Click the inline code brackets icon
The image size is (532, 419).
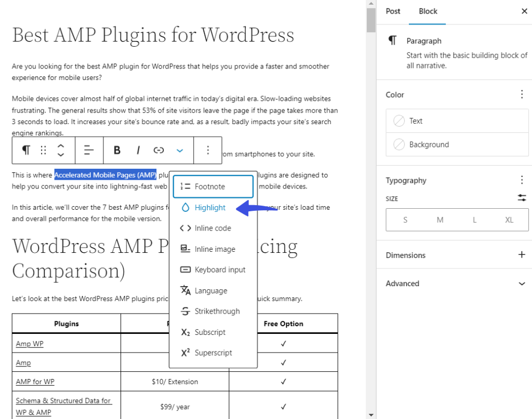tap(185, 228)
